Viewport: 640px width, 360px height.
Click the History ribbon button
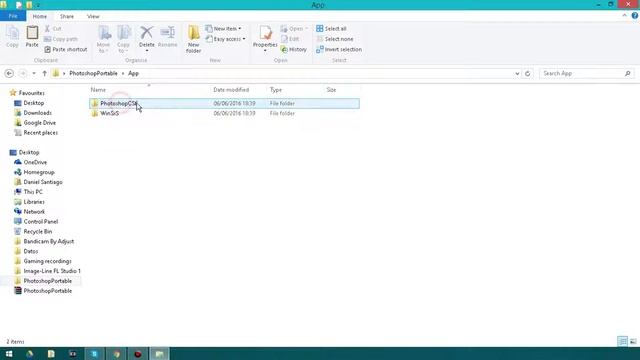coord(294,49)
